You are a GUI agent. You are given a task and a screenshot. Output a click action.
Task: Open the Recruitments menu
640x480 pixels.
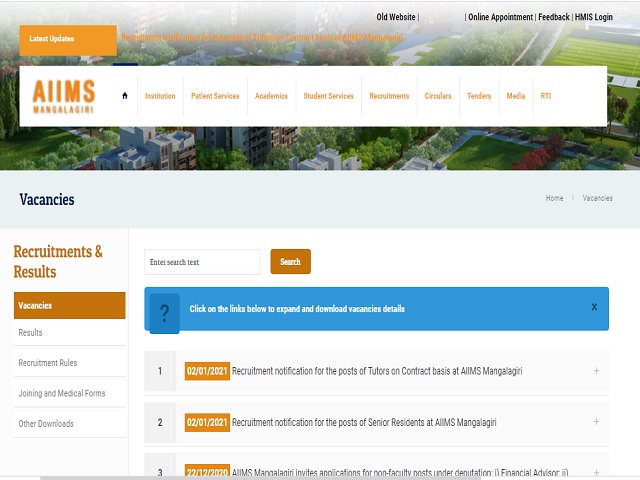coord(389,96)
